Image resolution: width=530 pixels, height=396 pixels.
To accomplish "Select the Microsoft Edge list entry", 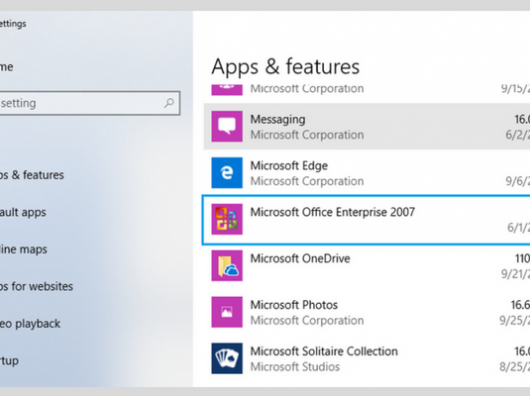I will click(x=367, y=173).
